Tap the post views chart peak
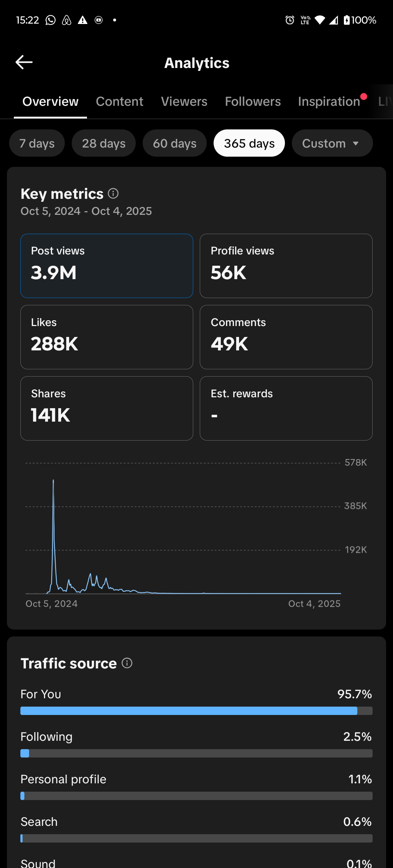This screenshot has width=393, height=868. tap(53, 481)
